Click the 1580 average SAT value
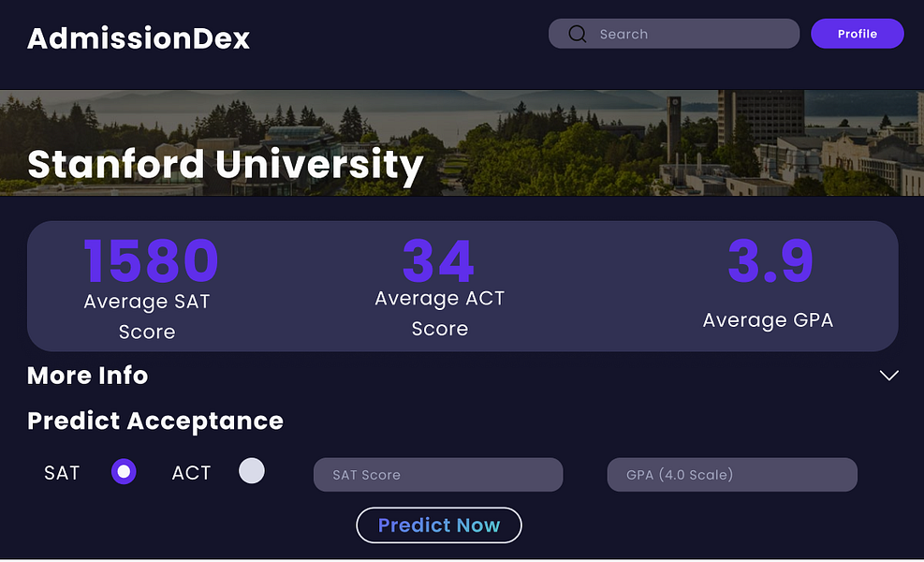The height and width of the screenshot is (562, 924). point(152,260)
